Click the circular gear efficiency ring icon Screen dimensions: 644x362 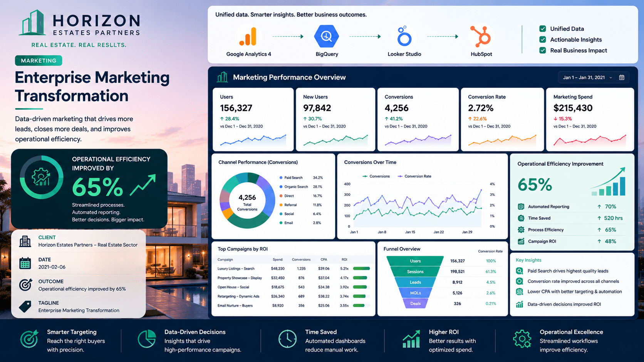click(41, 177)
